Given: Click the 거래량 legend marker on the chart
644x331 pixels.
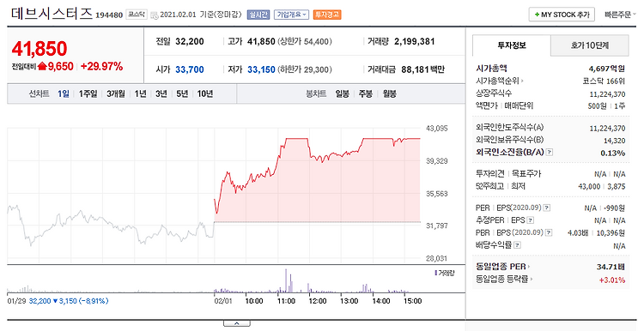Looking at the screenshot, I should pos(435,273).
